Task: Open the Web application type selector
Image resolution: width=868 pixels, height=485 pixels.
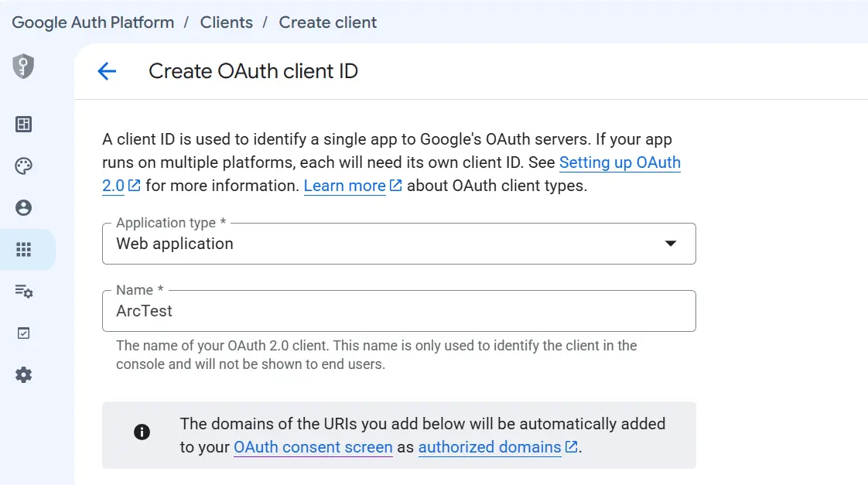Action: 398,244
